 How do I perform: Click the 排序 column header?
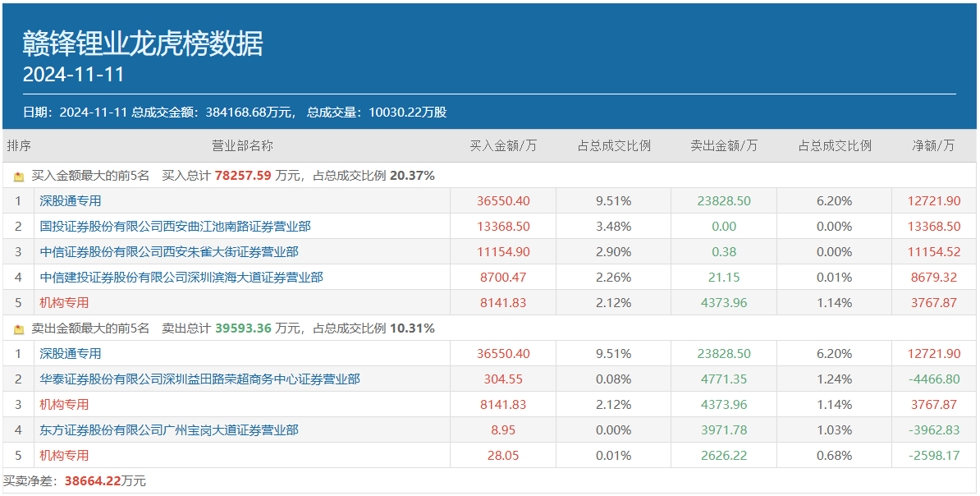[19, 146]
